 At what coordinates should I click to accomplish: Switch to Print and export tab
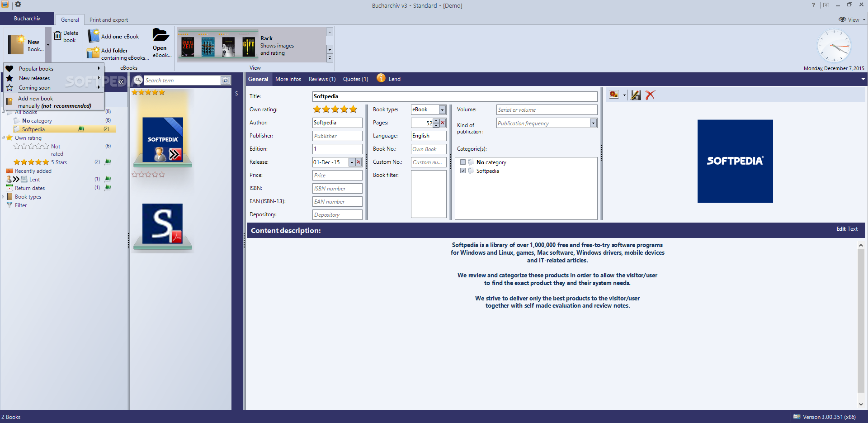pos(108,19)
